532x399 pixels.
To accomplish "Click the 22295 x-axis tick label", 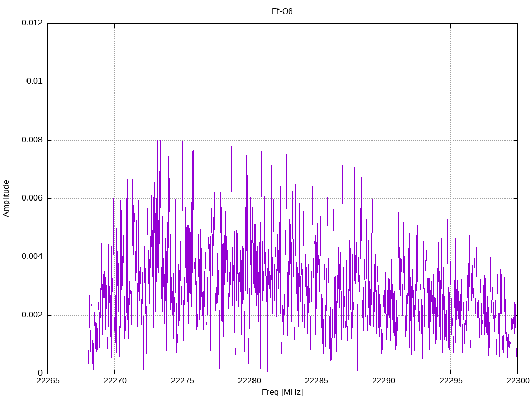I will [451, 381].
